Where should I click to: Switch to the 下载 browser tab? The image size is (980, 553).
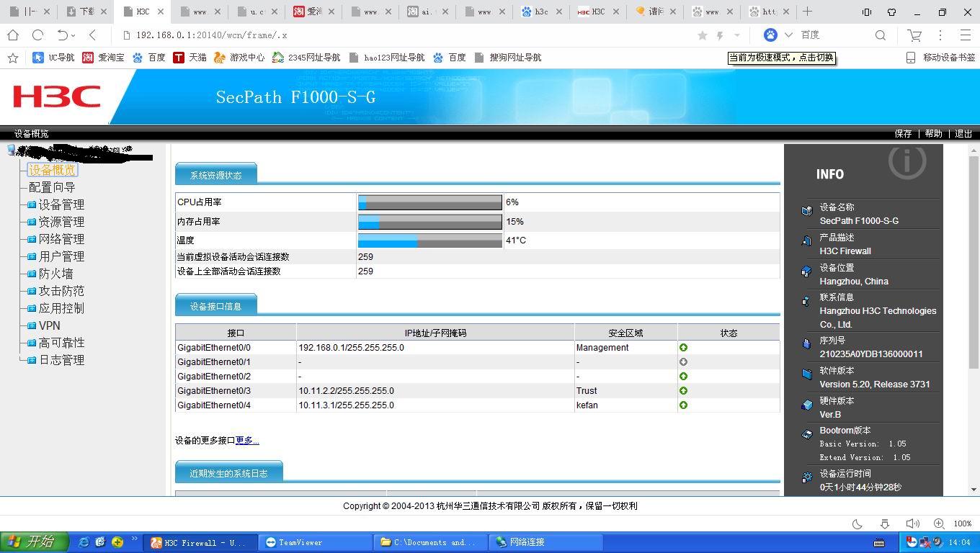coord(85,12)
